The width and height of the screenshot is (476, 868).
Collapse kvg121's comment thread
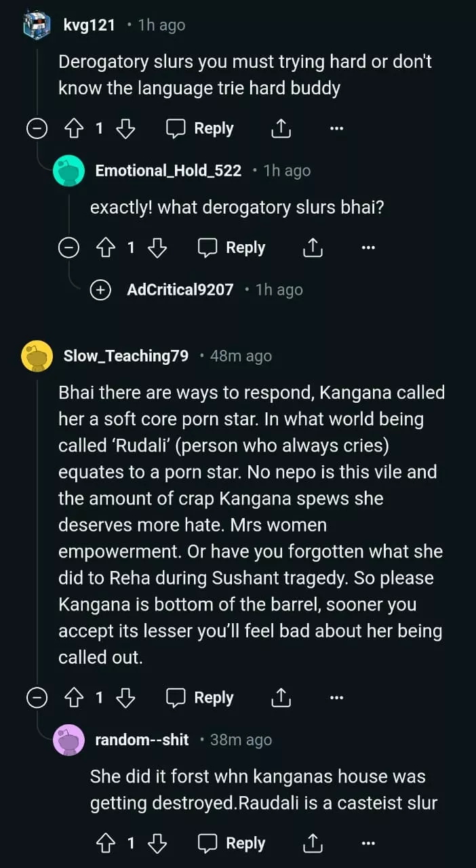pos(37,129)
